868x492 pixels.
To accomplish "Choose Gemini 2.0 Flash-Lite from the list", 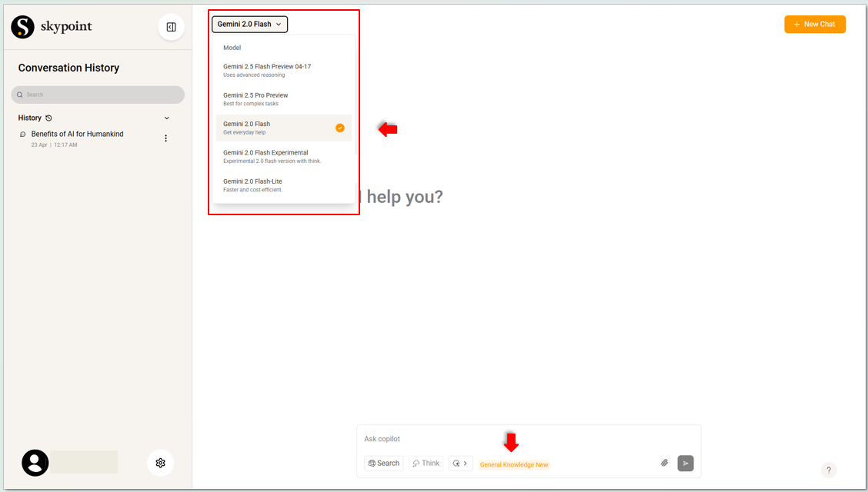I will (x=252, y=184).
